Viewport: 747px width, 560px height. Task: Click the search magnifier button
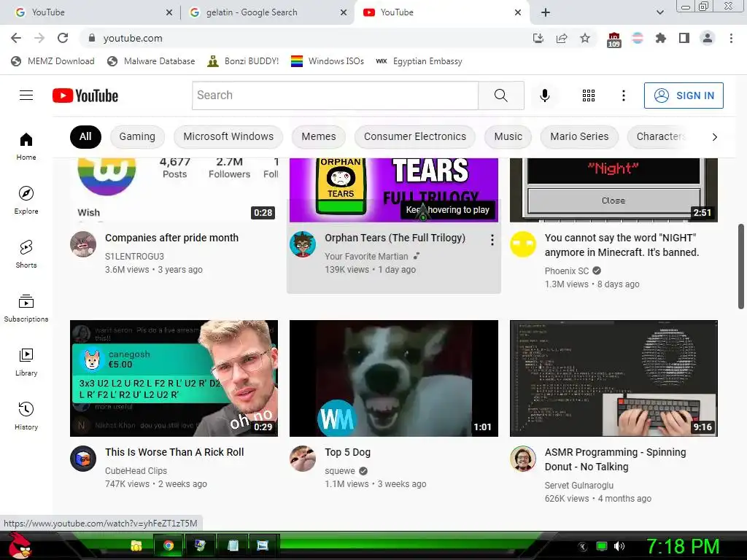[500, 96]
